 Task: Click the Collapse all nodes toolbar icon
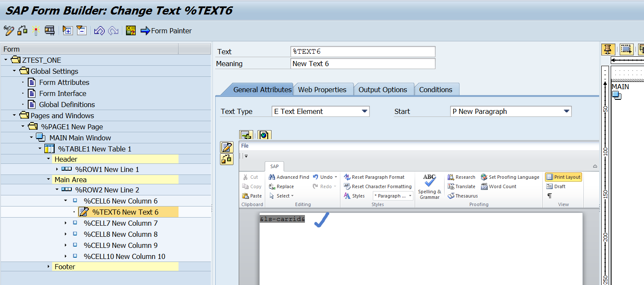(x=81, y=31)
